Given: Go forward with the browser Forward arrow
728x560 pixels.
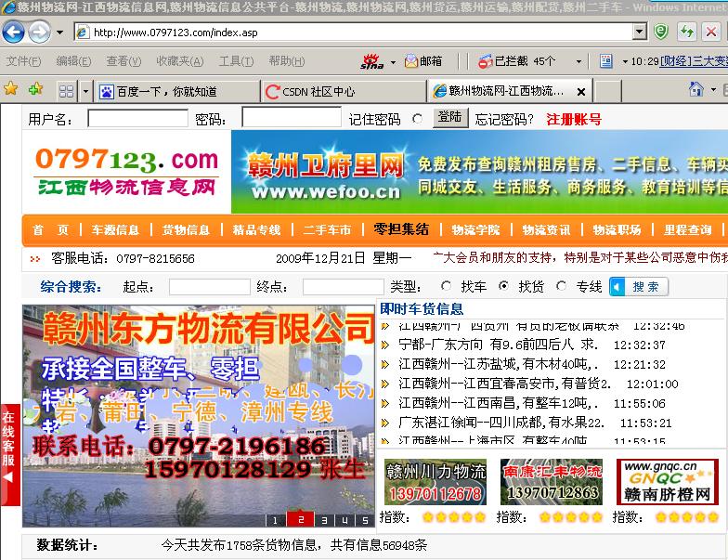Looking at the screenshot, I should coord(39,32).
